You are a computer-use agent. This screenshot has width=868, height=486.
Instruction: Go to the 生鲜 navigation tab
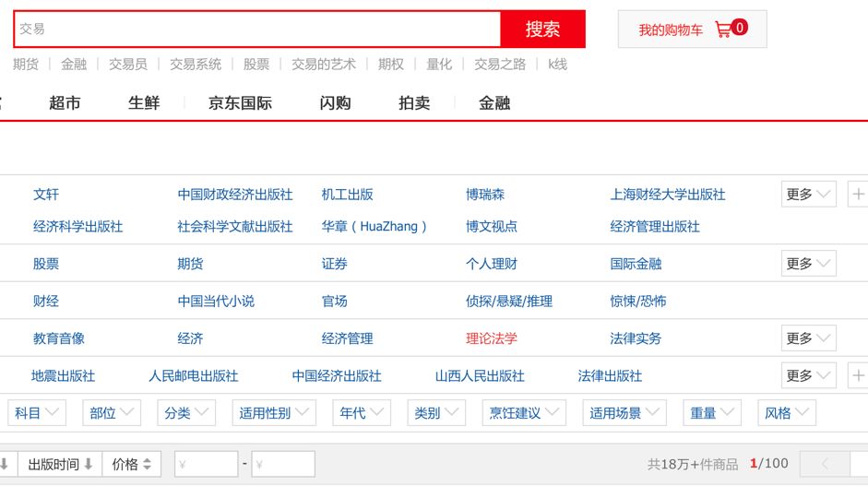tap(144, 103)
